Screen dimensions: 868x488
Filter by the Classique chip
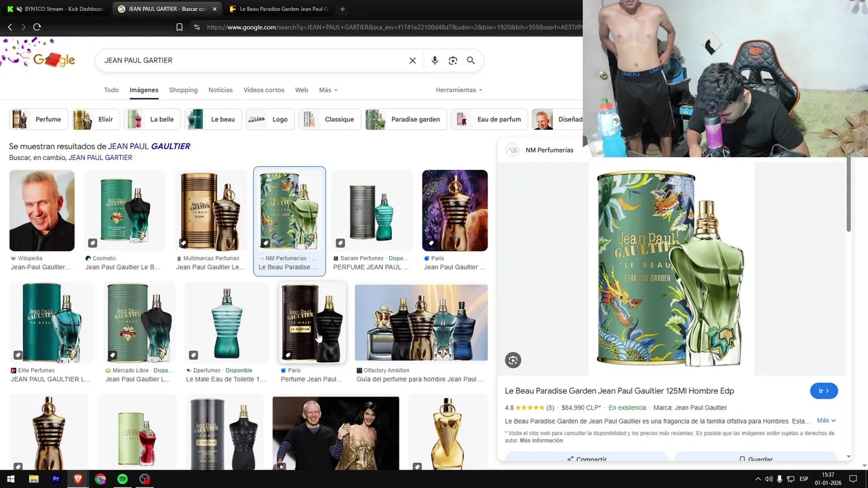(330, 119)
